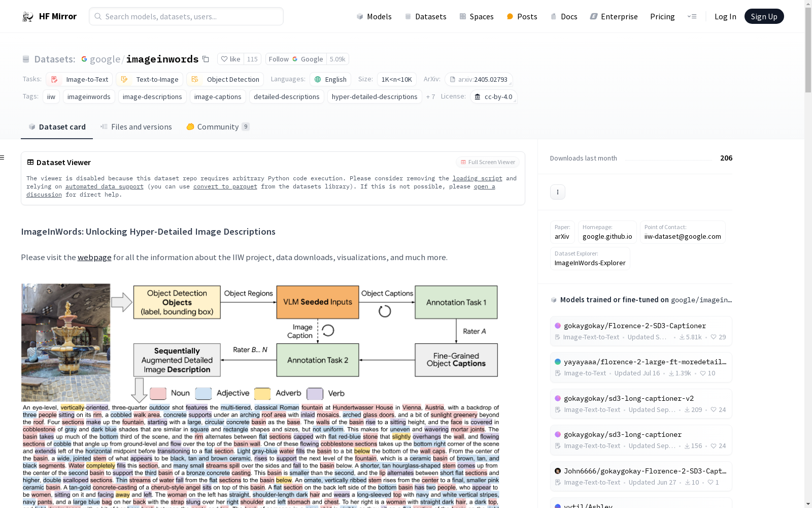The width and height of the screenshot is (812, 508).
Task: Select the Text-to-Image task tag
Action: 149,79
